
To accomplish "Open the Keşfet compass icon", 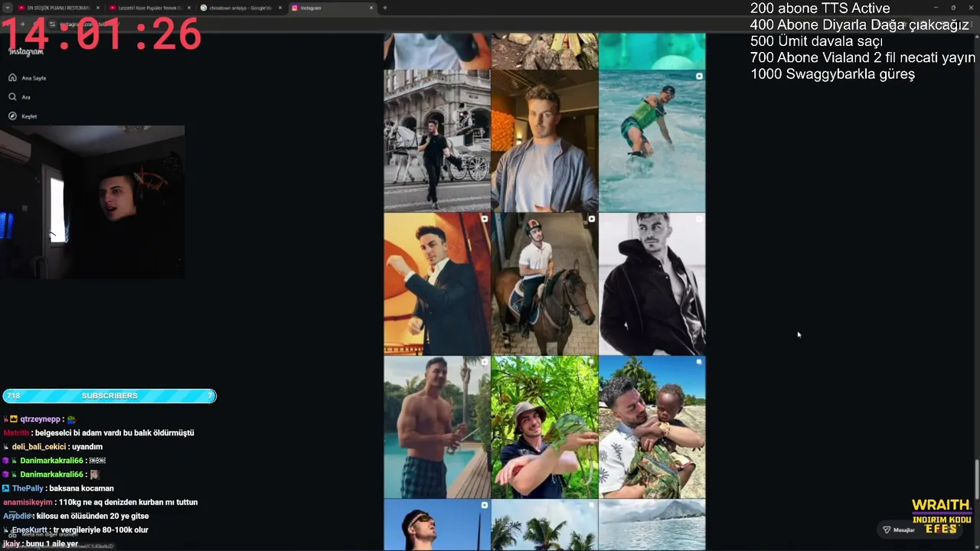I will pos(12,116).
